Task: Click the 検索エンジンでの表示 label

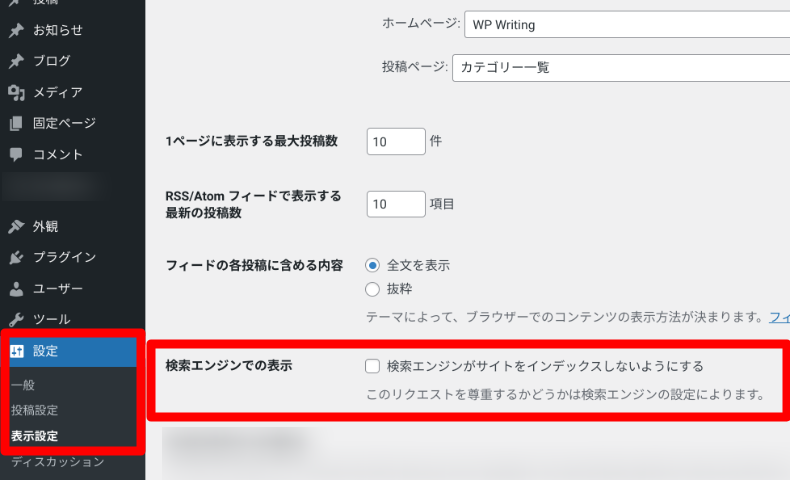Action: pyautogui.click(x=229, y=366)
